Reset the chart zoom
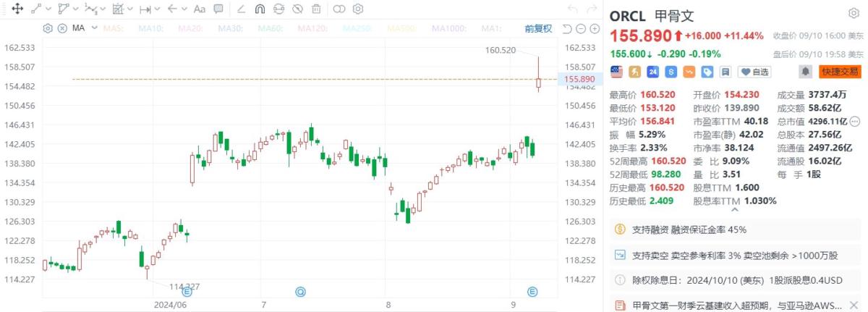 coord(566,28)
